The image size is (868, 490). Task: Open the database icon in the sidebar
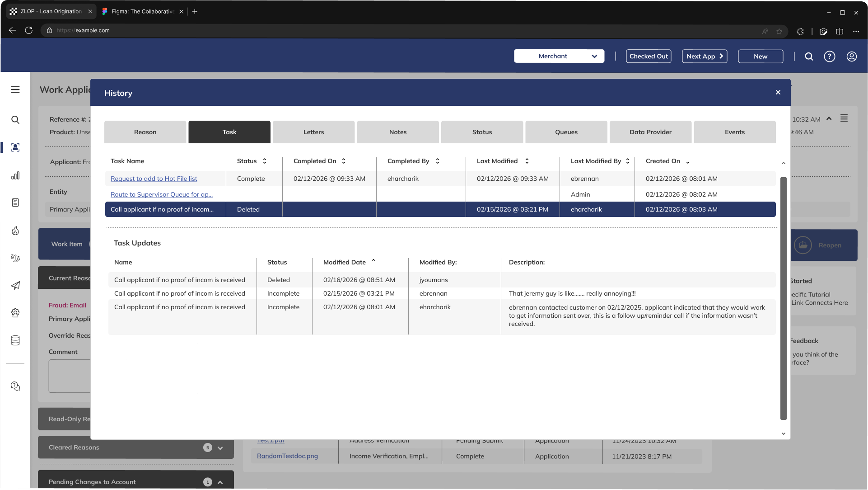click(15, 340)
